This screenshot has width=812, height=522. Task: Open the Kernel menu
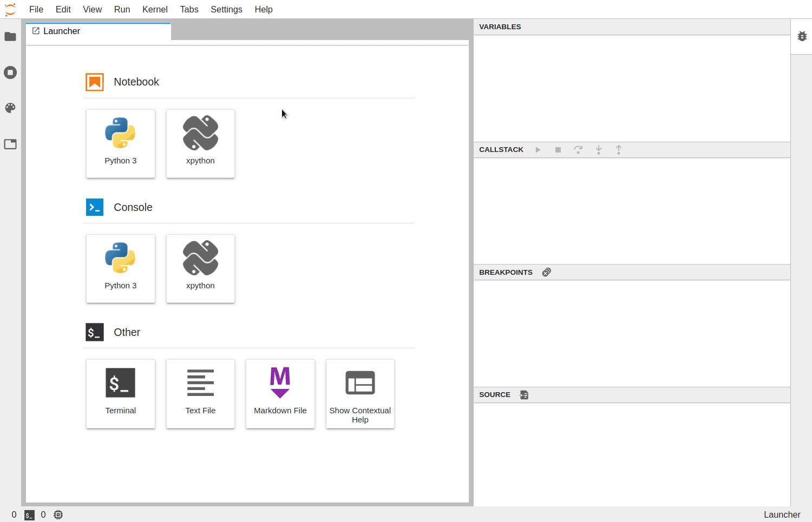tap(155, 9)
